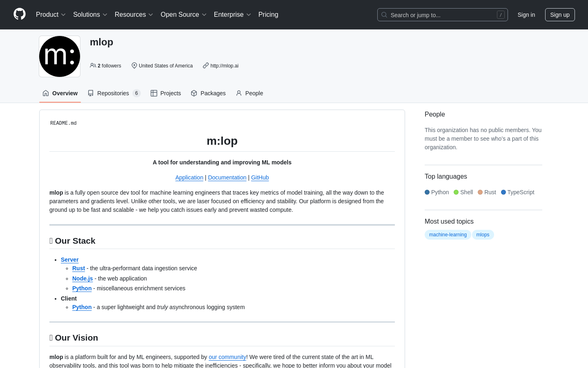Viewport: 588px width, 368px height.
Task: Open the Node.js web application link
Action: [82, 278]
